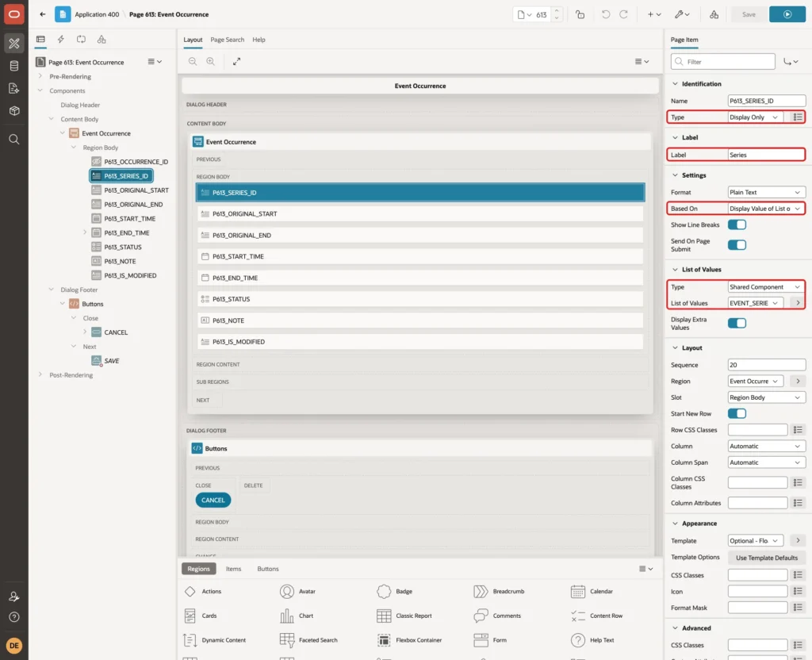The width and height of the screenshot is (812, 660).
Task: Switch gallery to the Items tab
Action: 234,569
